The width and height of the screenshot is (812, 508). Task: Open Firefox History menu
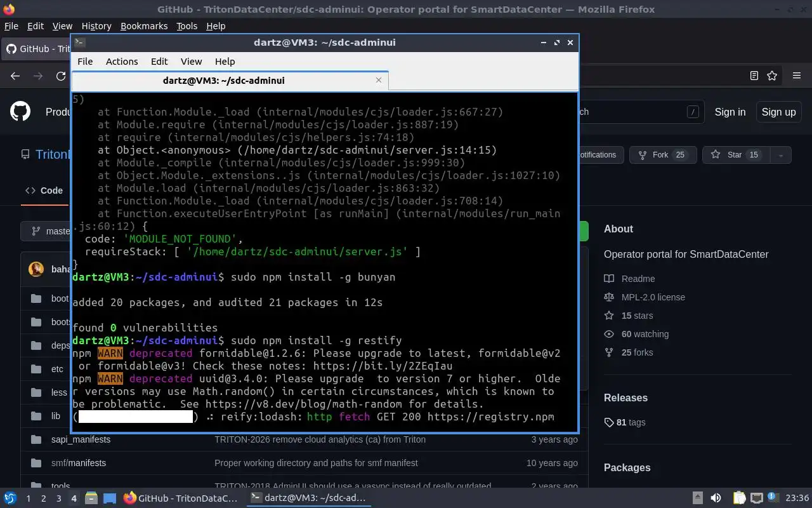click(x=96, y=26)
